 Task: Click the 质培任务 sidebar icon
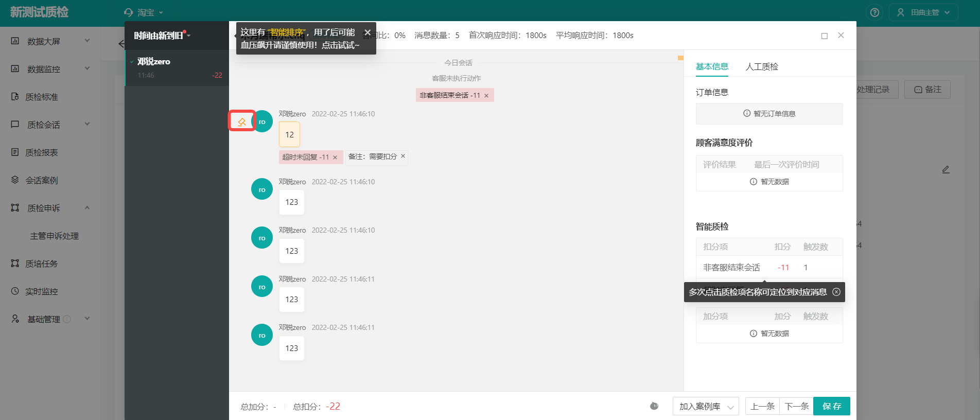click(15, 263)
